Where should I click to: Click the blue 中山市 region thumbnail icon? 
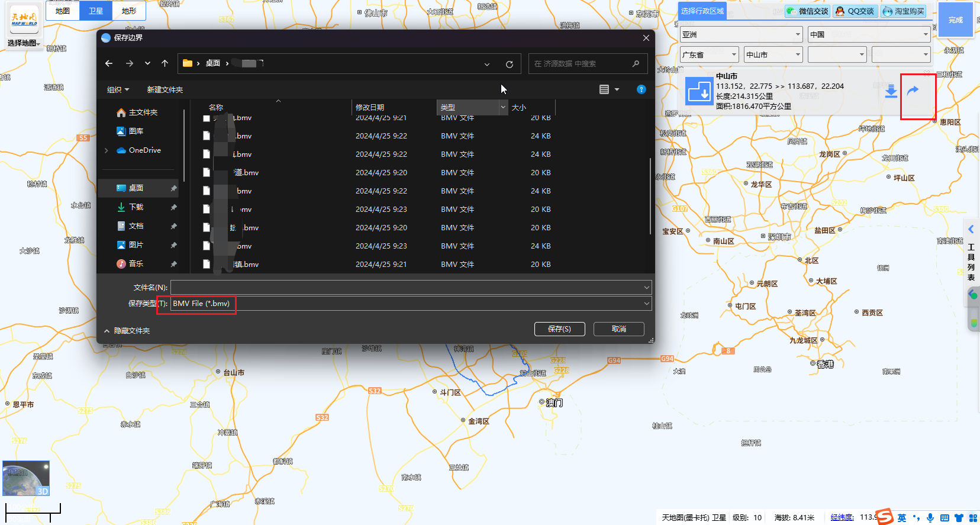click(x=699, y=92)
